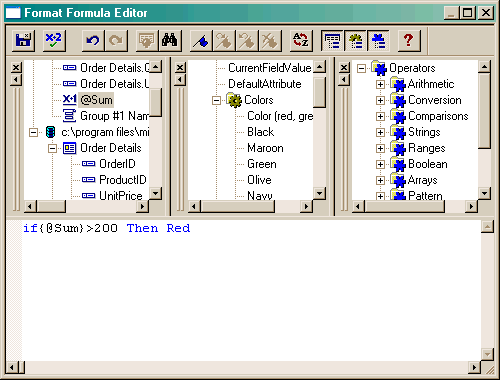
Task: Click function tree horizontal scroll right arrow
Action: [x=306, y=207]
